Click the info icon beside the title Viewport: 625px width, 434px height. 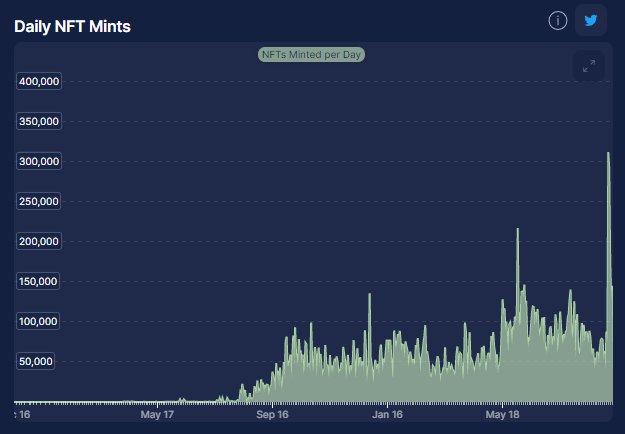coord(558,20)
